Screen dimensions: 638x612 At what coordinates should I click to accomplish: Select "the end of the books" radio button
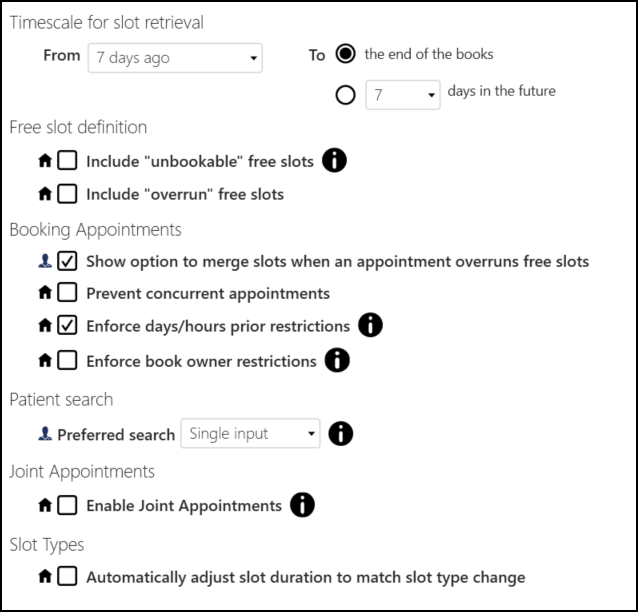tap(346, 54)
